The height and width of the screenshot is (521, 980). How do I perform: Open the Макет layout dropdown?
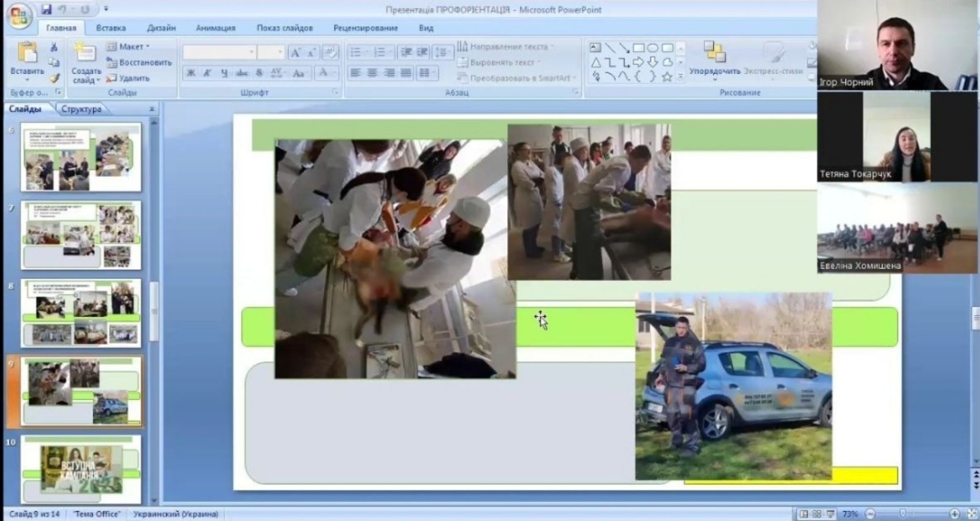128,47
